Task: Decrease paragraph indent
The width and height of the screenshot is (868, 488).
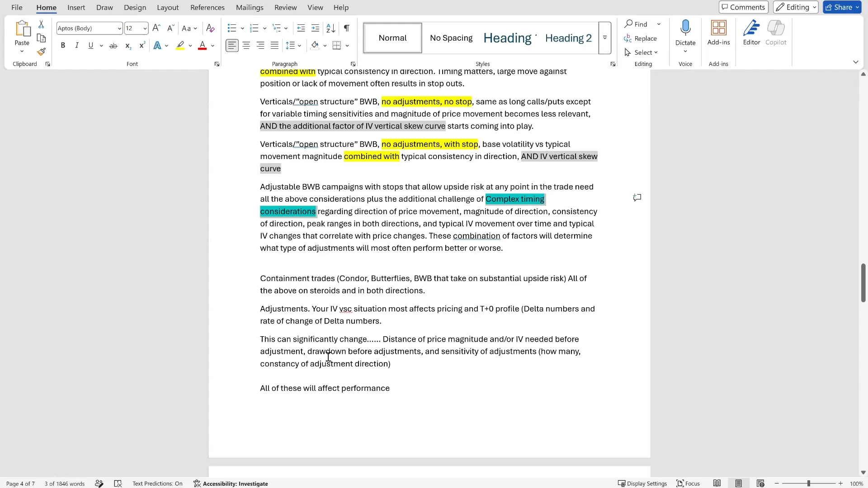Action: pyautogui.click(x=301, y=28)
